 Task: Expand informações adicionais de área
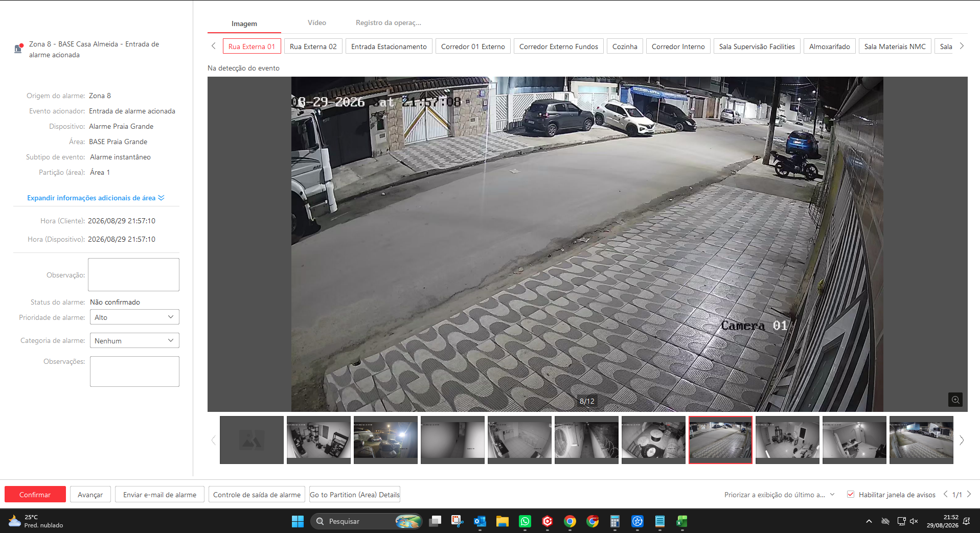[x=96, y=198]
